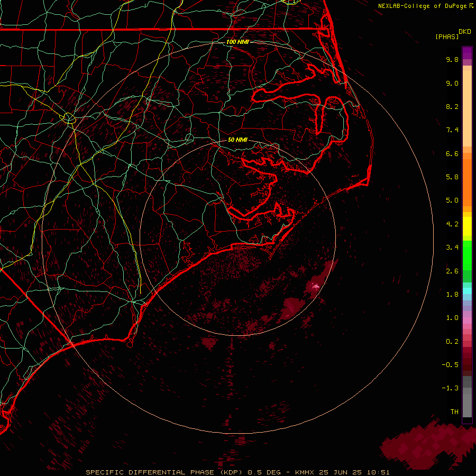Click the 4.2 scale value
This screenshot has width=476, height=476.
click(452, 224)
